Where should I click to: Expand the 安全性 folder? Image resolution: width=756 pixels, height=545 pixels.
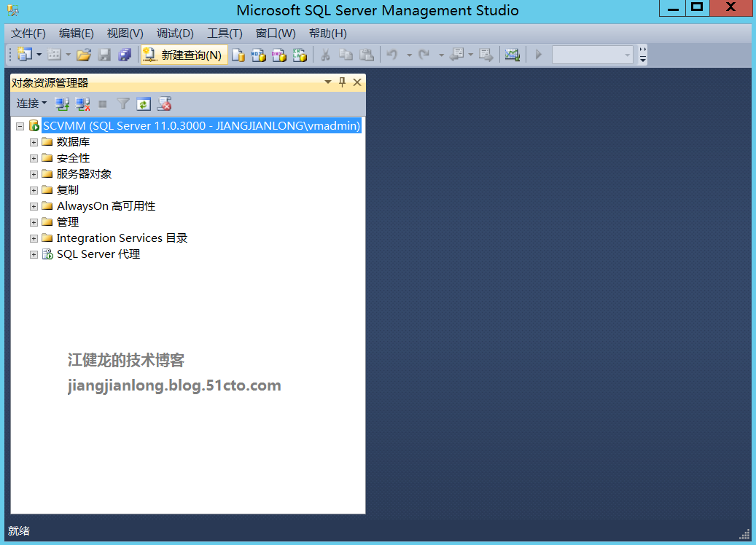click(34, 158)
